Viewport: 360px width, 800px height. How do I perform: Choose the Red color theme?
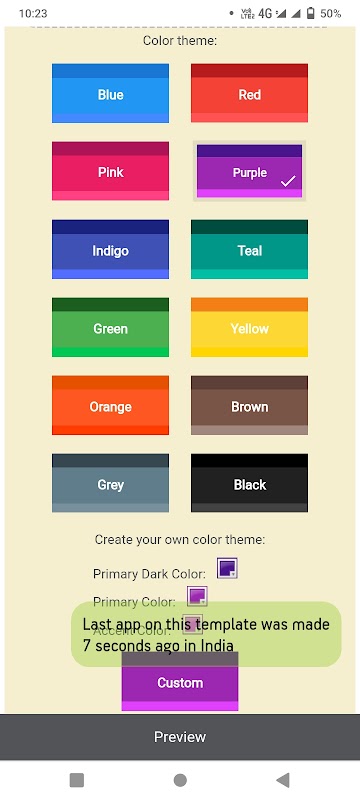(249, 93)
